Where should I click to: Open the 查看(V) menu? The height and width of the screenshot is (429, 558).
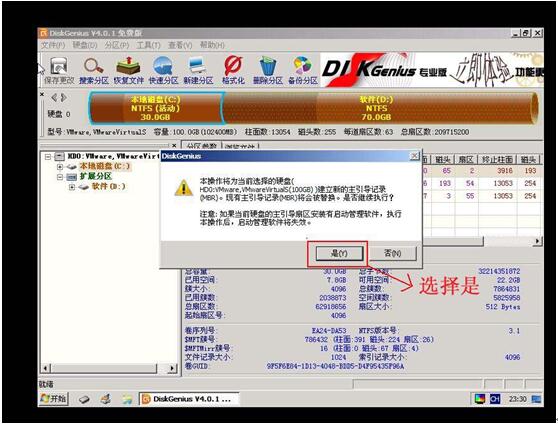coord(180,45)
